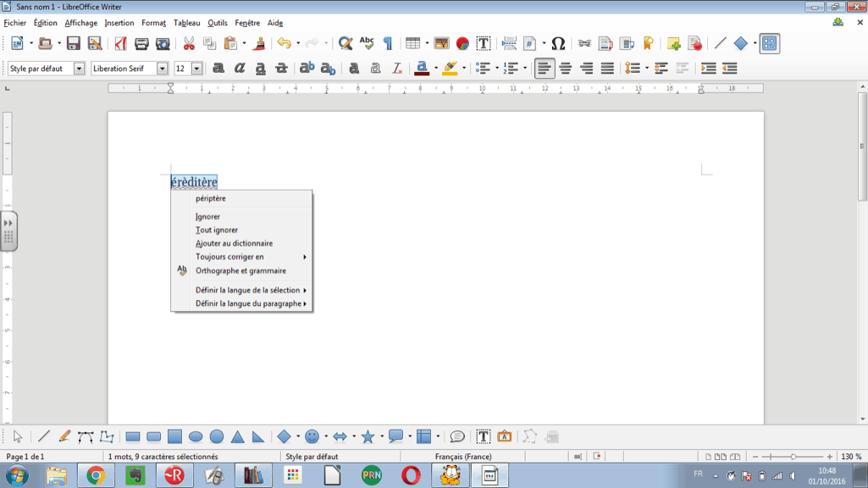
Task: Justify the paragraph
Action: click(x=607, y=68)
